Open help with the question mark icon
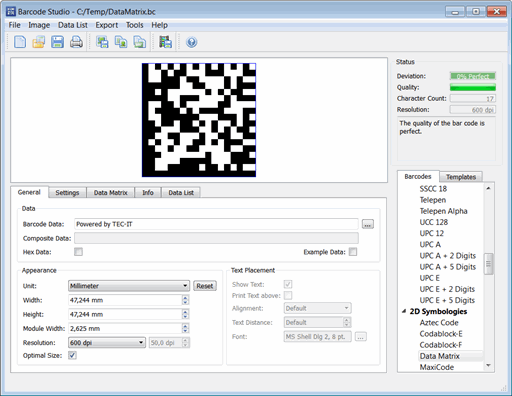 191,42
